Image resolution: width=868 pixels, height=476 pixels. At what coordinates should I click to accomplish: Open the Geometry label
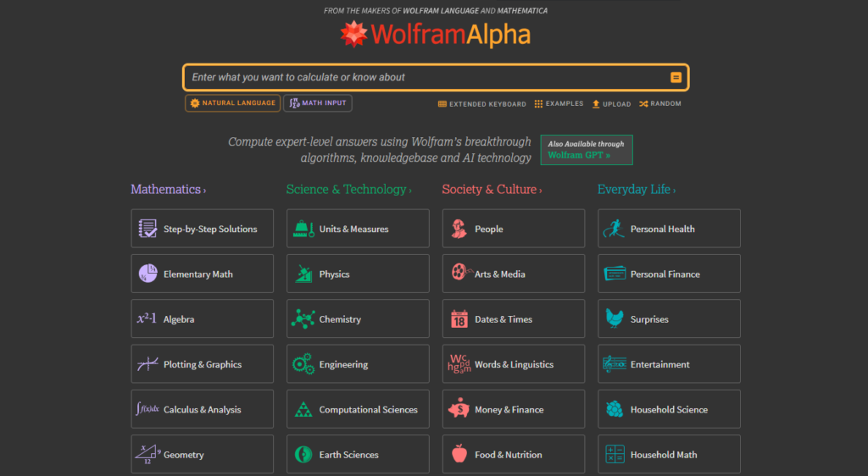[x=184, y=455]
